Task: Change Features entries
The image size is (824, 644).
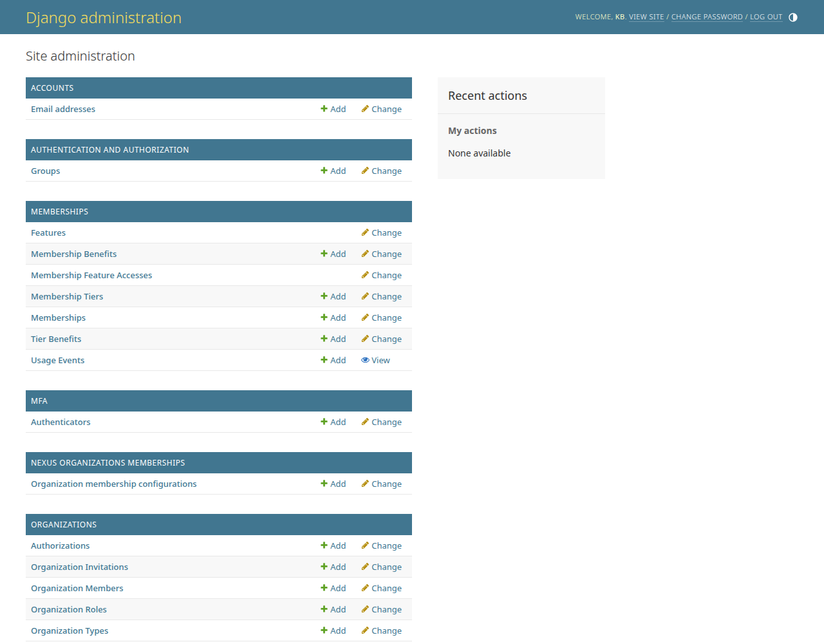Action: click(382, 232)
